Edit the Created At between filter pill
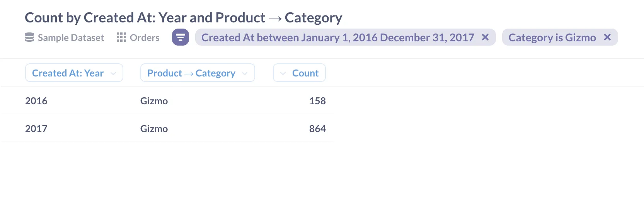This screenshot has width=644, height=197. pyautogui.click(x=337, y=37)
